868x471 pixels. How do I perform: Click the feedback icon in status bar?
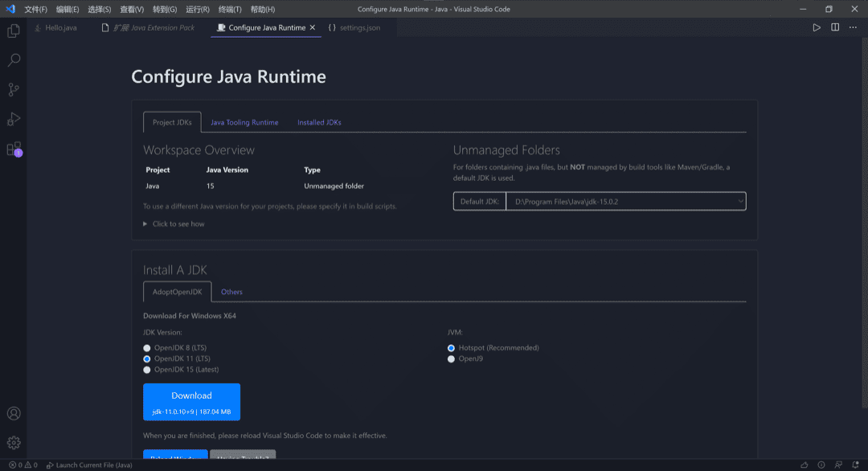838,465
